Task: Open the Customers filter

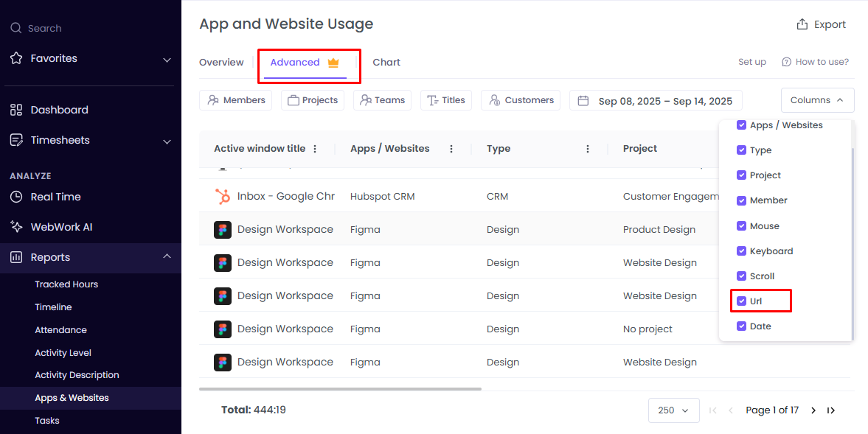Action: coord(520,100)
